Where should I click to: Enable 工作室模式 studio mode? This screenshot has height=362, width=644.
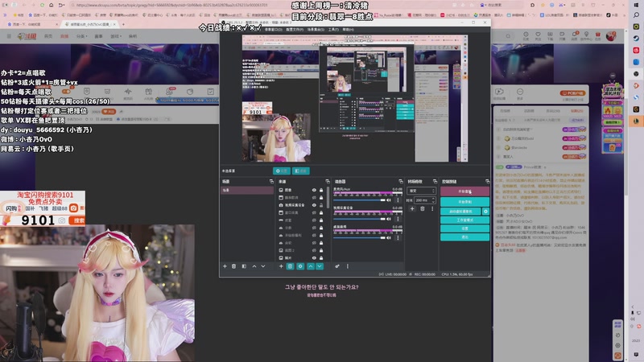[464, 220]
